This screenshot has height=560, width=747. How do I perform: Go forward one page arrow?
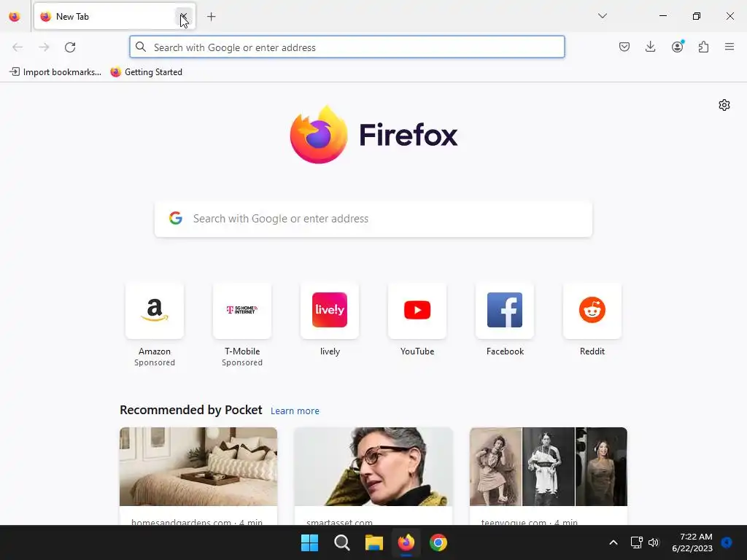coord(44,47)
